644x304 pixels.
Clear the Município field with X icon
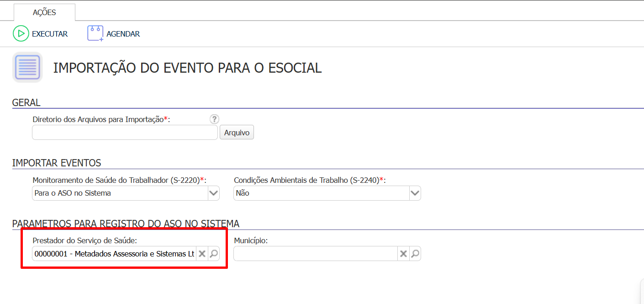[x=403, y=254]
